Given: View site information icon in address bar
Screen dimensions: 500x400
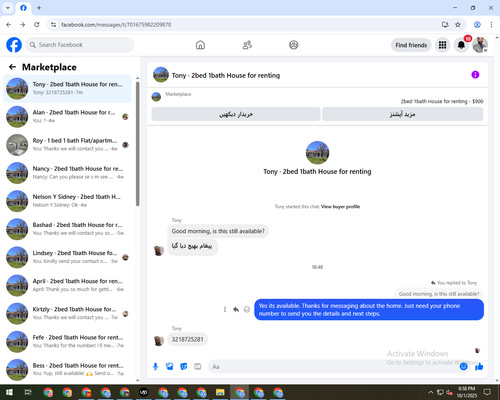Looking at the screenshot, I should pyautogui.click(x=53, y=25).
